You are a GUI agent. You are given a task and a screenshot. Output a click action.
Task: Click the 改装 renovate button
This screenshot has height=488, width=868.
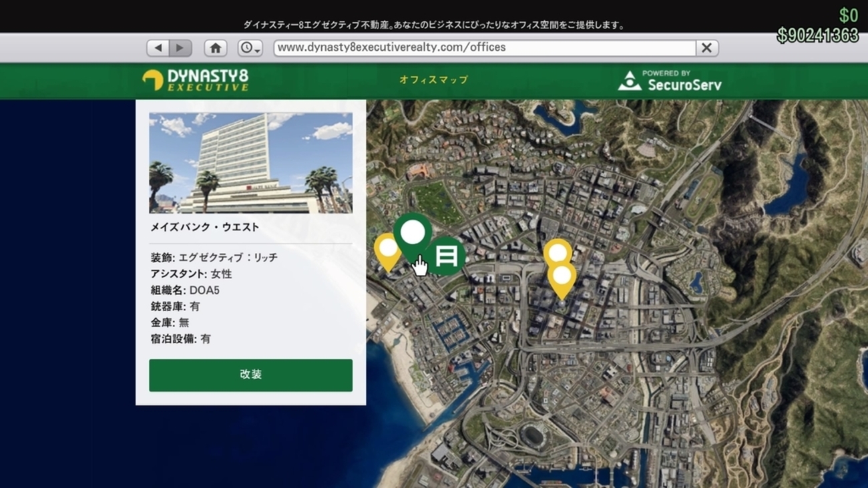point(250,375)
